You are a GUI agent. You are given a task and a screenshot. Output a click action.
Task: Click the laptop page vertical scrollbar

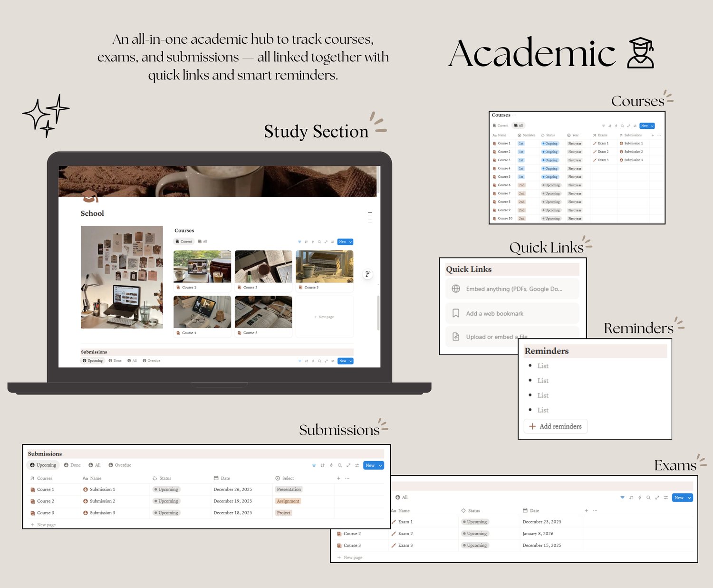point(378,313)
